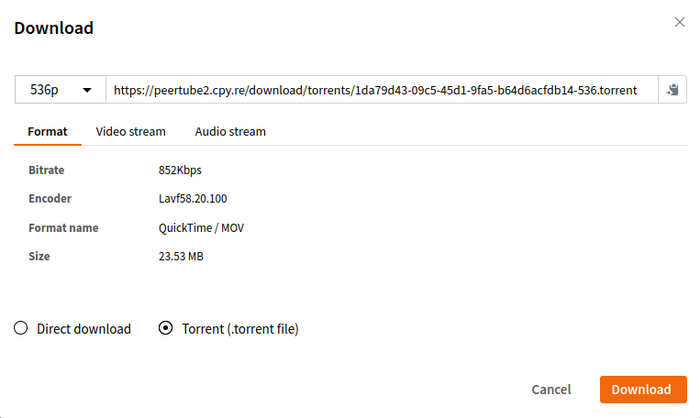Click the Bitrate label
700x418 pixels.
click(x=46, y=170)
